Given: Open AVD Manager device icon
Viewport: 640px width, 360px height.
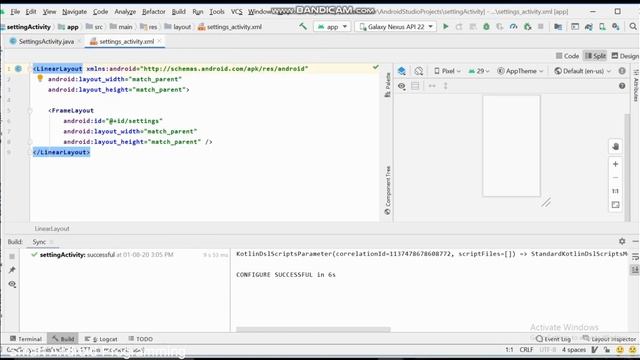Looking at the screenshot, I should (x=602, y=27).
